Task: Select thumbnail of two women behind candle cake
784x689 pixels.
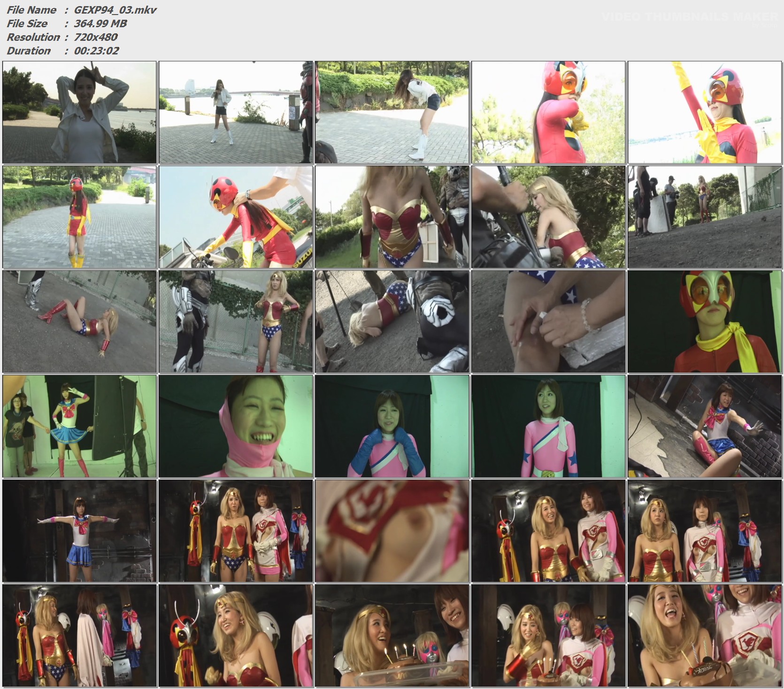Action: click(x=548, y=635)
